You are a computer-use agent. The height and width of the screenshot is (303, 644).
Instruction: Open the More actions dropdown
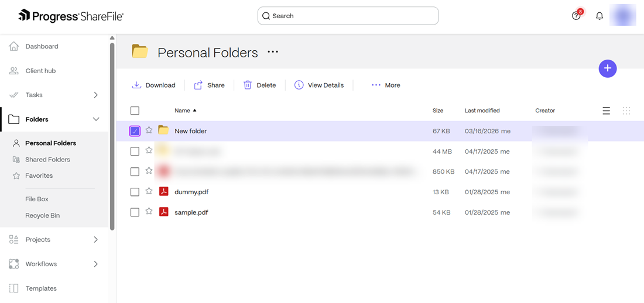[386, 85]
